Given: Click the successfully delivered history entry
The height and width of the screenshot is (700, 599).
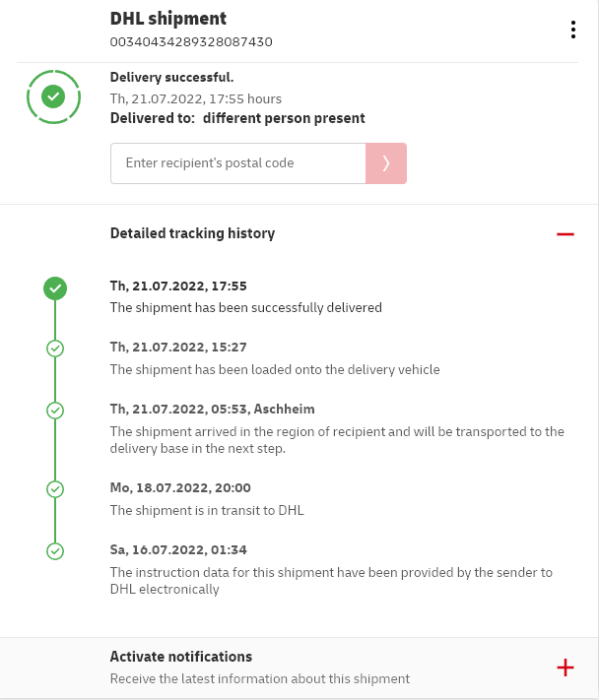Looking at the screenshot, I should tap(245, 307).
